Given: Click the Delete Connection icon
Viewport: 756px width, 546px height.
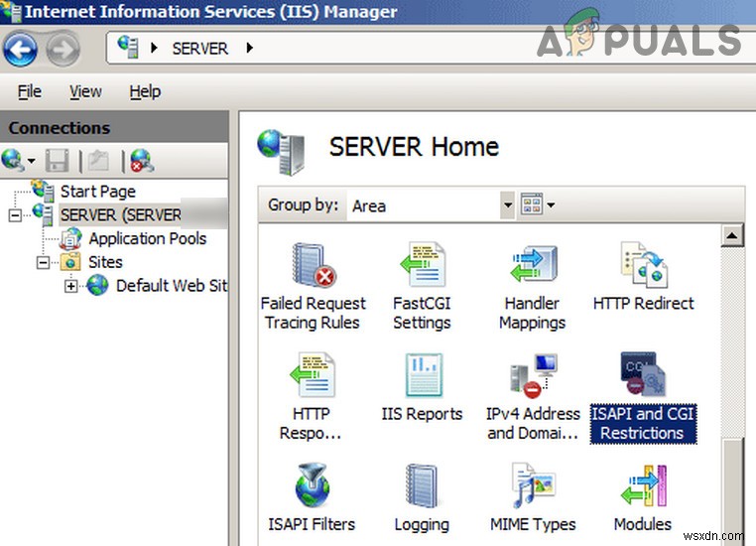Looking at the screenshot, I should (142, 161).
